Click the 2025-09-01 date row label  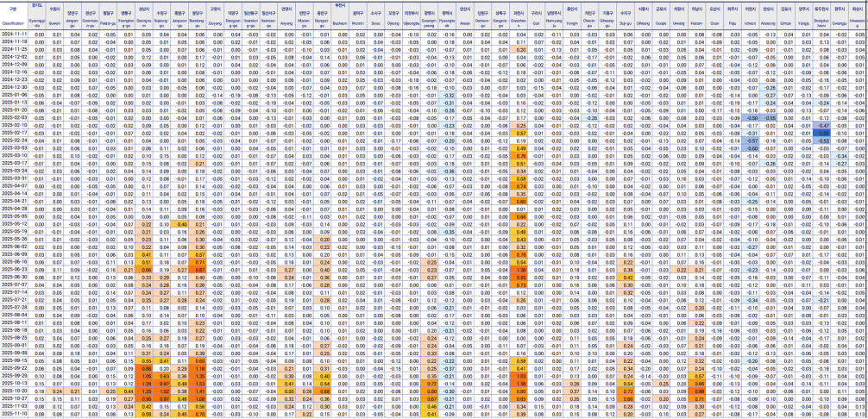(13, 344)
